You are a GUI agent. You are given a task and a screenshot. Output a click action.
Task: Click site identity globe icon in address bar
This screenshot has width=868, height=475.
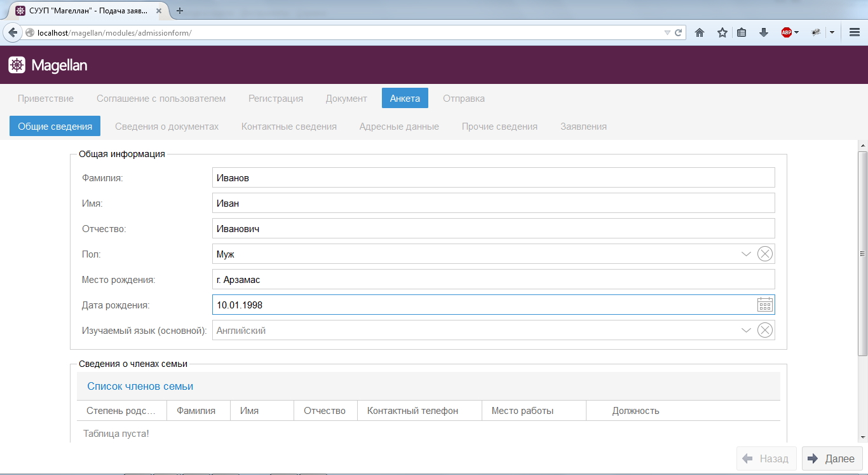pos(29,32)
